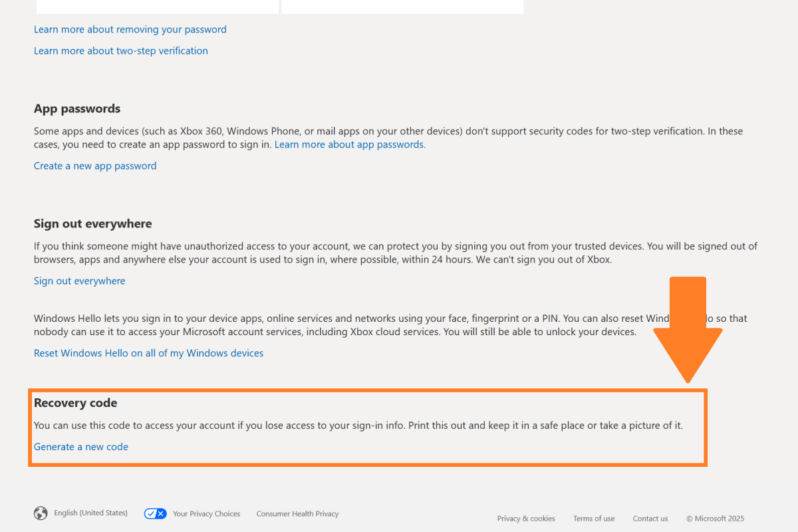Viewport: 798px width, 532px height.
Task: Click 'Generate a new code' link
Action: (x=81, y=447)
